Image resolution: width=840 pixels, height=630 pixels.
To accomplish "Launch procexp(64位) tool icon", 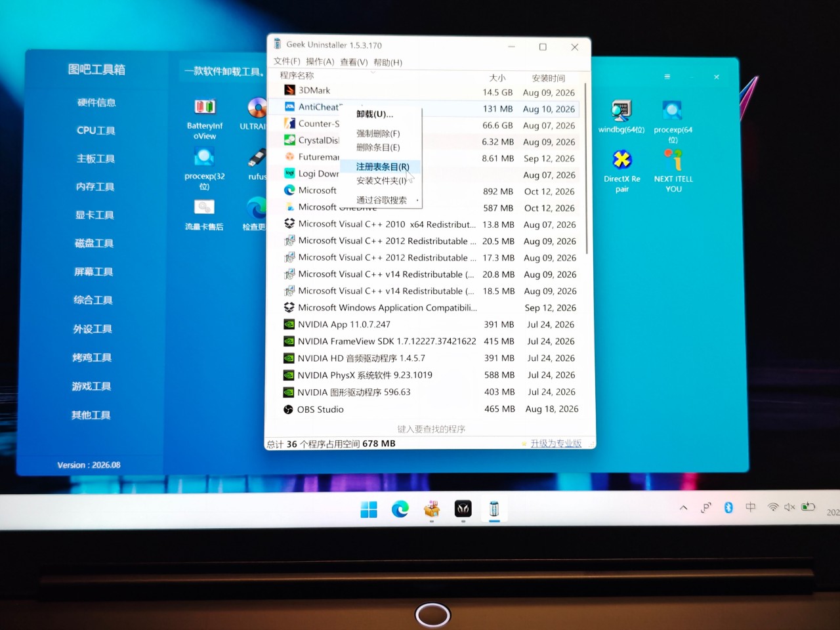I will point(673,122).
